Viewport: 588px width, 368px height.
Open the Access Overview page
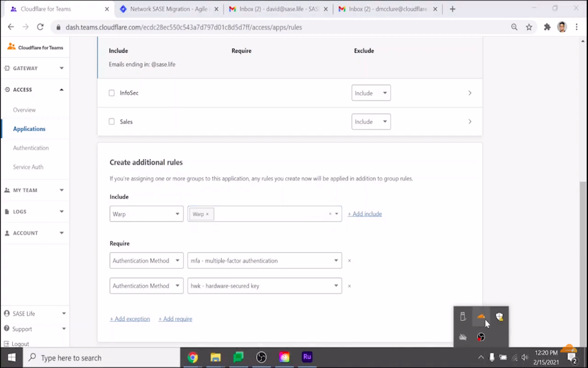point(24,110)
